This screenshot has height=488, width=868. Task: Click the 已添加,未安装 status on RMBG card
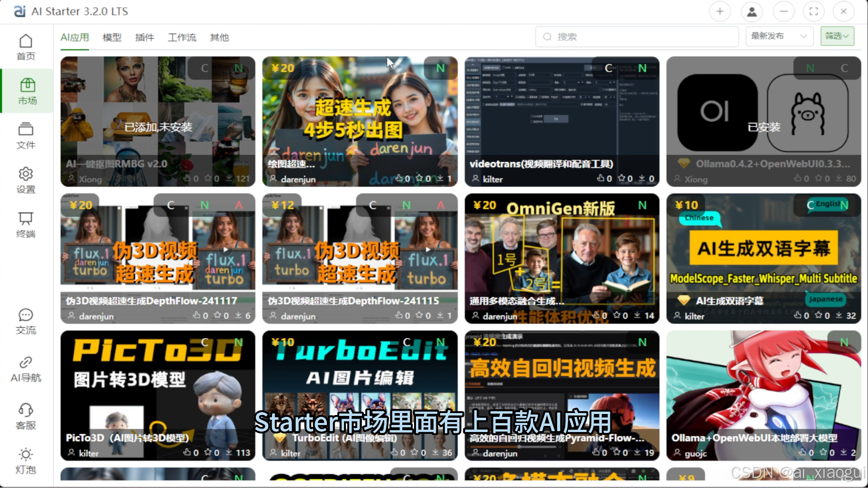pyautogui.click(x=158, y=127)
